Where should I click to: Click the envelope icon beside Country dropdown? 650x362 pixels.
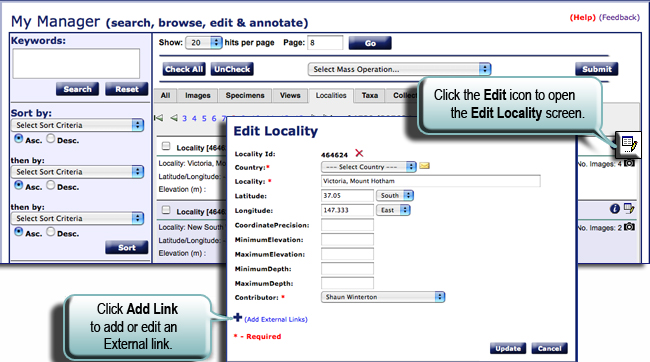[x=424, y=166]
